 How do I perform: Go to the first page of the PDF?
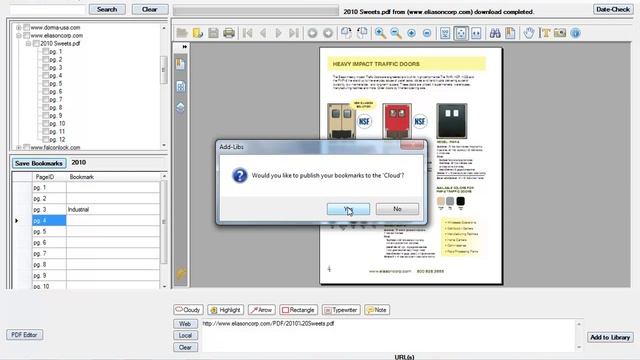247,33
